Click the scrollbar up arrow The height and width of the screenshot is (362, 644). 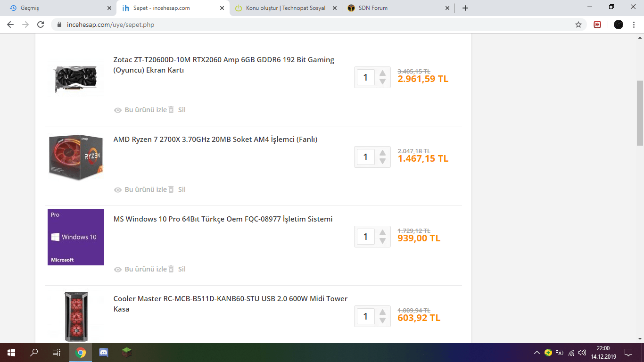pyautogui.click(x=640, y=38)
